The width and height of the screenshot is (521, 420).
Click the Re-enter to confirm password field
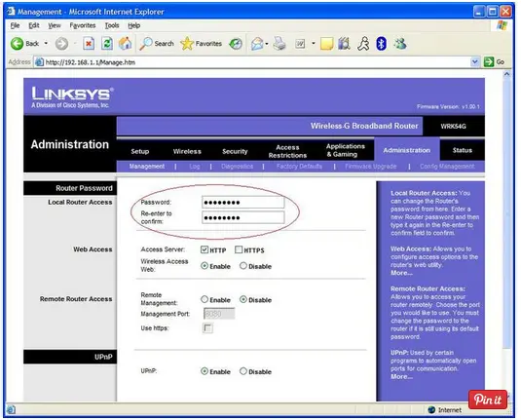pyautogui.click(x=243, y=217)
